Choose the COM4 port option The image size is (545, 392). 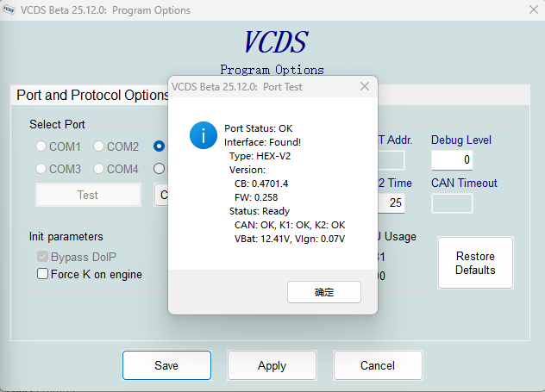(99, 169)
